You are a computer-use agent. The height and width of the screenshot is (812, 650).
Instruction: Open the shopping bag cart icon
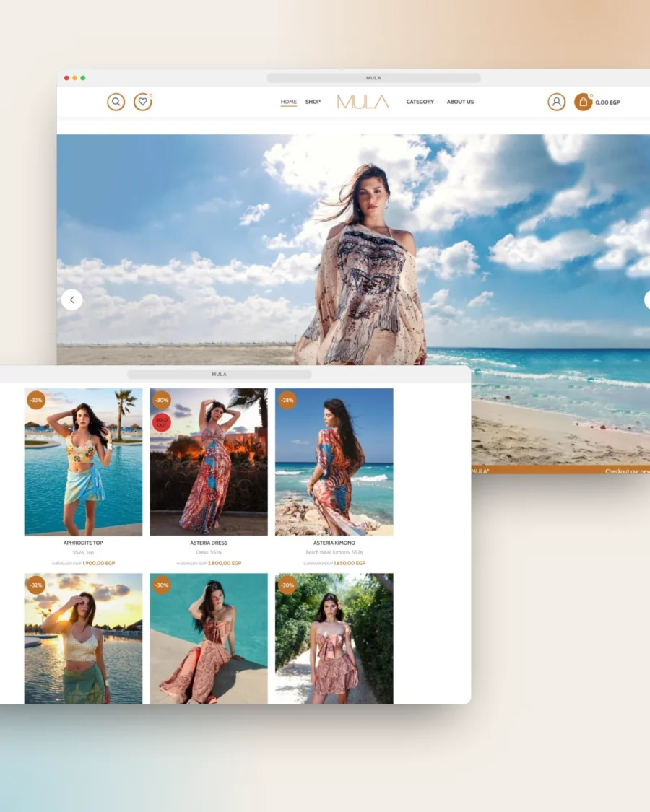point(583,102)
